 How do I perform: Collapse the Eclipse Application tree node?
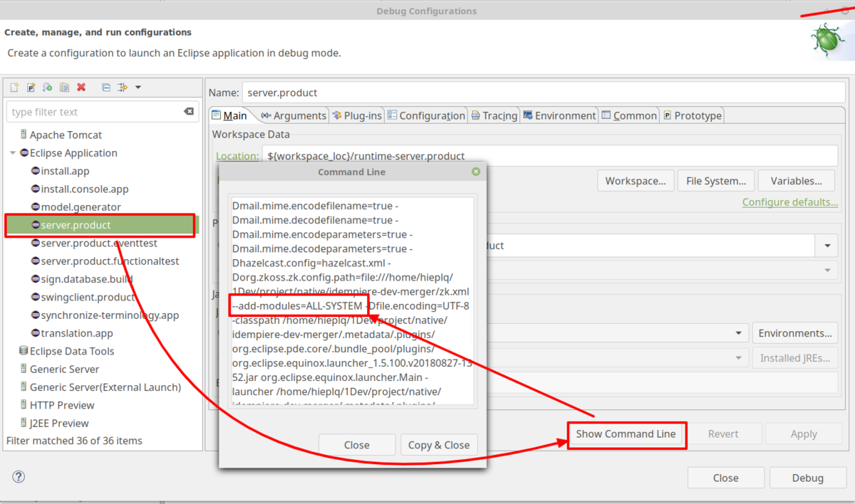pyautogui.click(x=13, y=153)
